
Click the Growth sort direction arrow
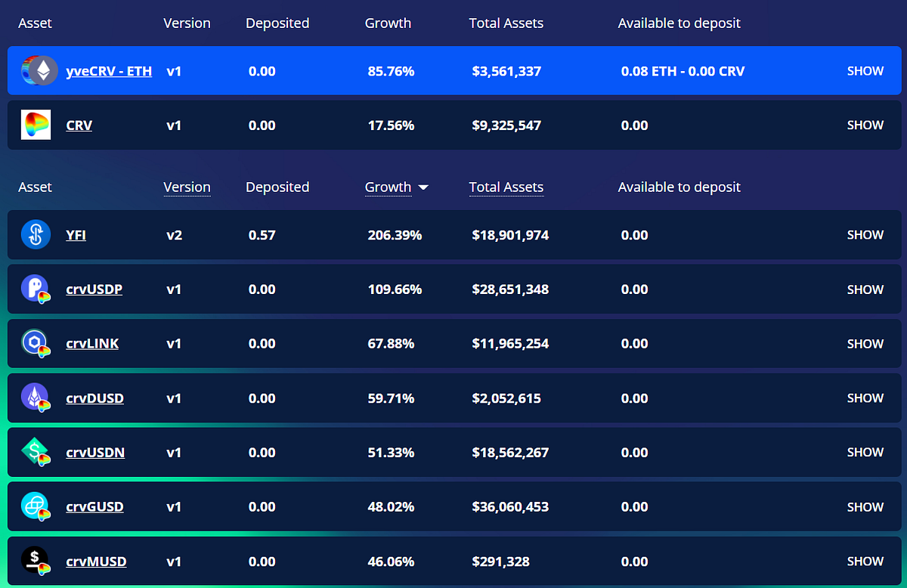pos(423,187)
